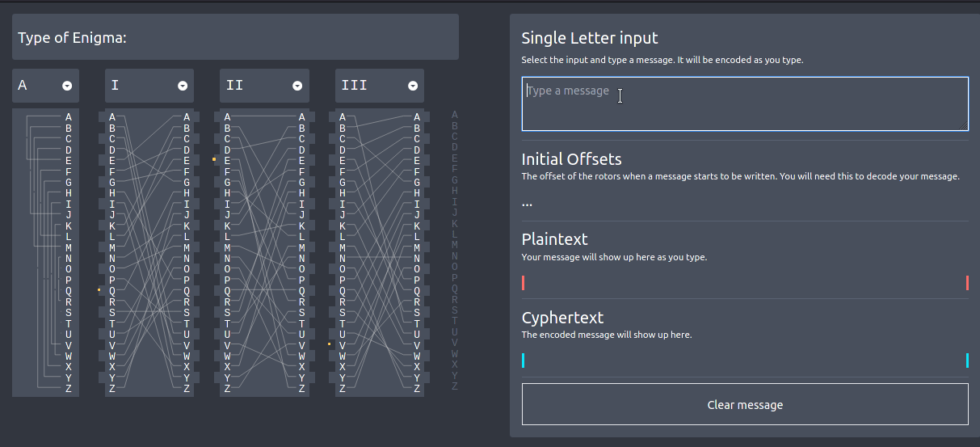Click the initial offsets '...' value
Viewport: 980px width, 447px height.
tap(527, 203)
